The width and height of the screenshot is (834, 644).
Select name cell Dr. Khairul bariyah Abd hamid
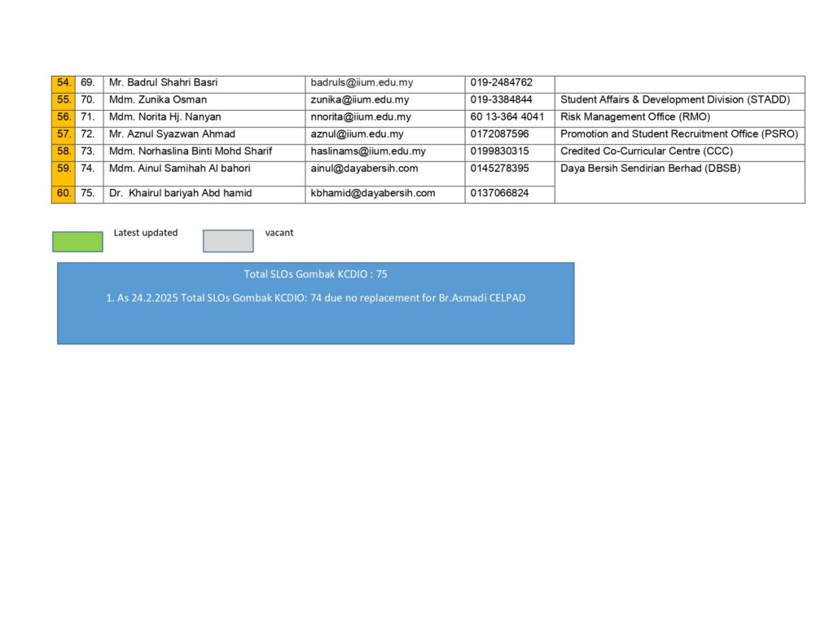[x=204, y=194]
